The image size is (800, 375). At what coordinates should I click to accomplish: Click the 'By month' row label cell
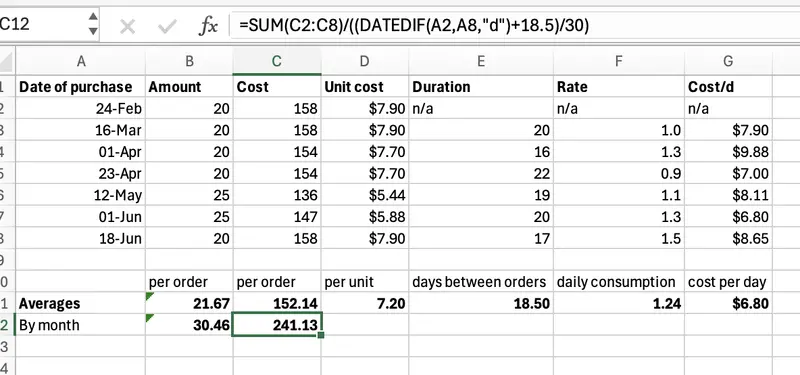point(81,325)
